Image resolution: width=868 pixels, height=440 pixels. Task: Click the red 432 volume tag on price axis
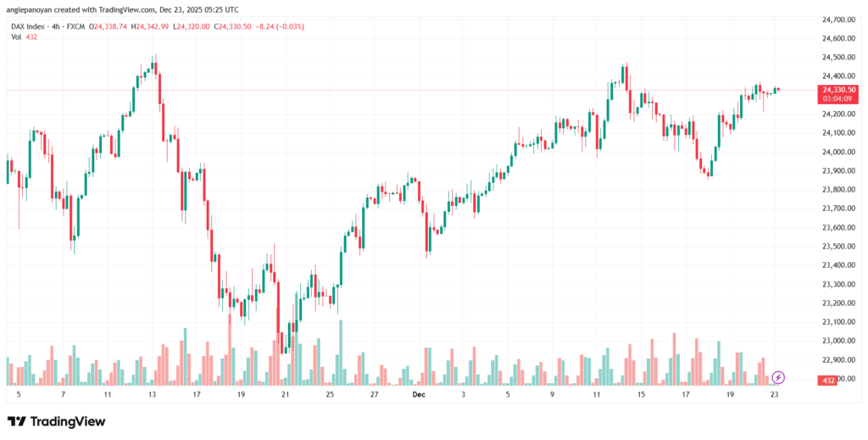(830, 382)
